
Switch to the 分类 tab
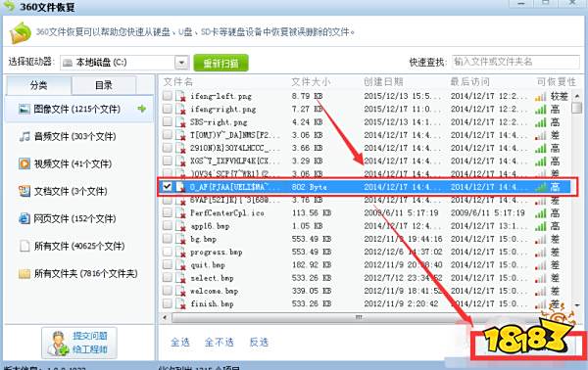click(38, 85)
